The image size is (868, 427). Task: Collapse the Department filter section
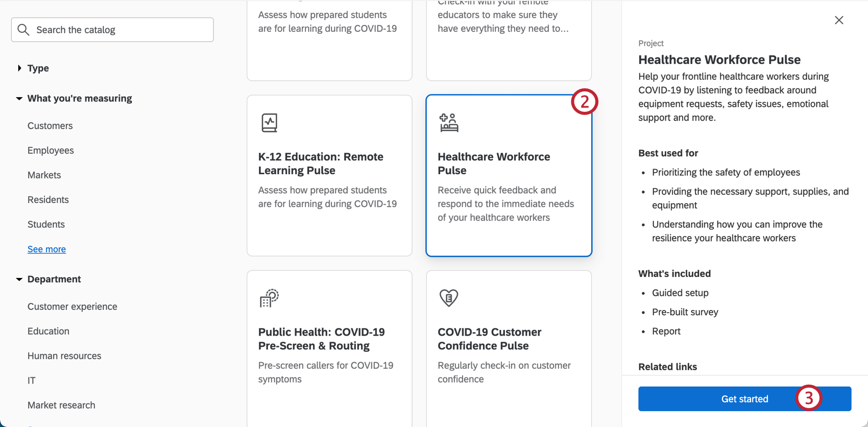(19, 279)
